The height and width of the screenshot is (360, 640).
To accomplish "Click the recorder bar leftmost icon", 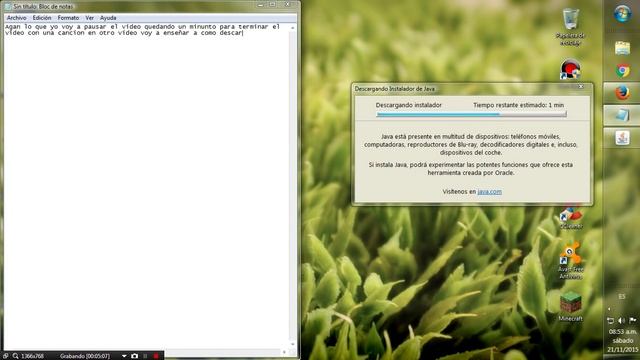I will click(x=5, y=356).
